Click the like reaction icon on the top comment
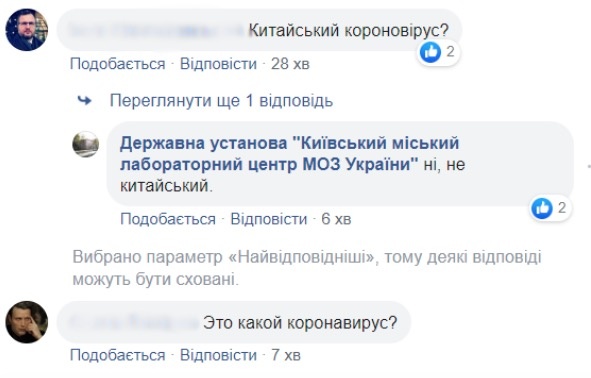Viewport: 591px width, 378px height. point(430,52)
